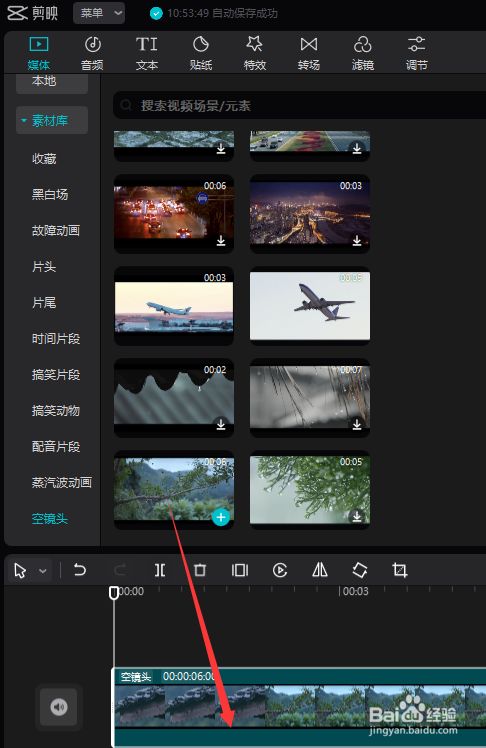Open the 调节 (Adjust) tab
The image size is (486, 748).
(416, 53)
